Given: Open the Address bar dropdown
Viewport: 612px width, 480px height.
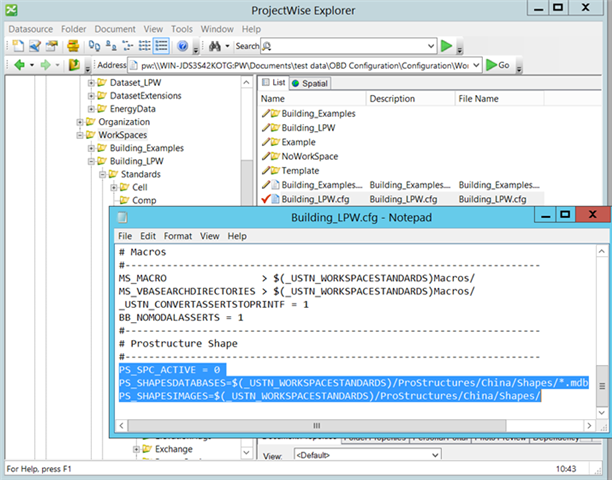Looking at the screenshot, I should tap(476, 65).
